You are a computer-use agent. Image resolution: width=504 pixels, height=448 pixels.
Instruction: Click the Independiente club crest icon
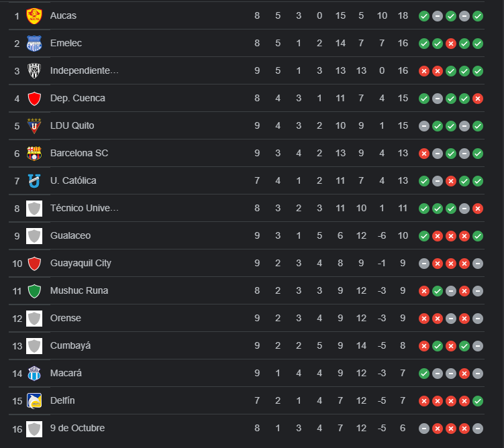[34, 70]
